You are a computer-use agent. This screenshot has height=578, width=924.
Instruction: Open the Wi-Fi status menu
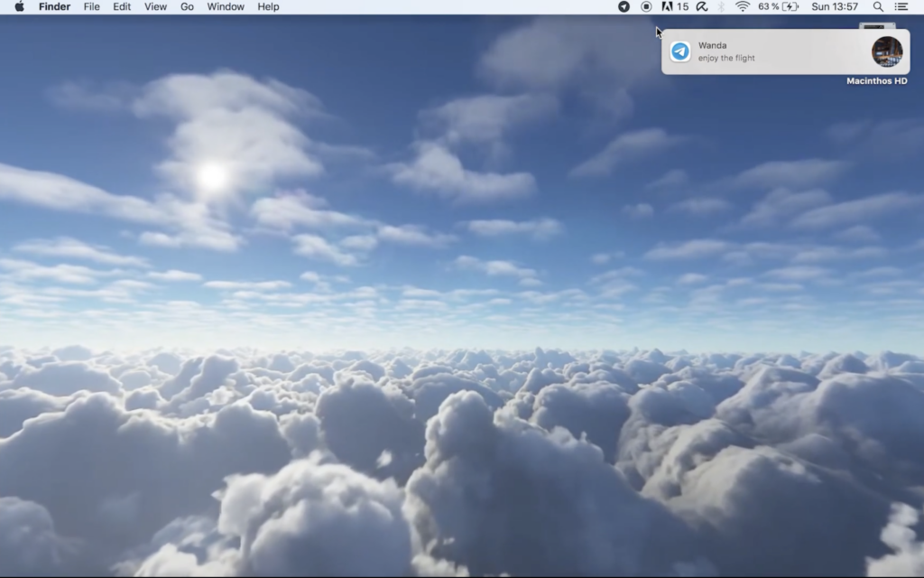743,6
